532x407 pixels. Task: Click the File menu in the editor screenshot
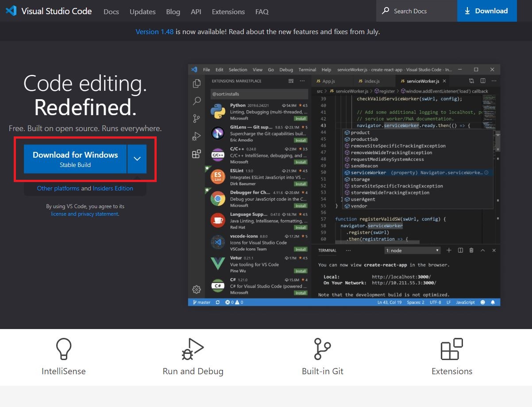click(x=207, y=70)
